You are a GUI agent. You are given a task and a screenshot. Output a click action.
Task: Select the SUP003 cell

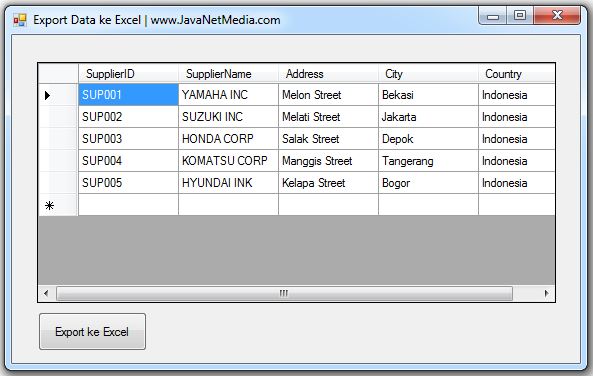[x=128, y=138]
